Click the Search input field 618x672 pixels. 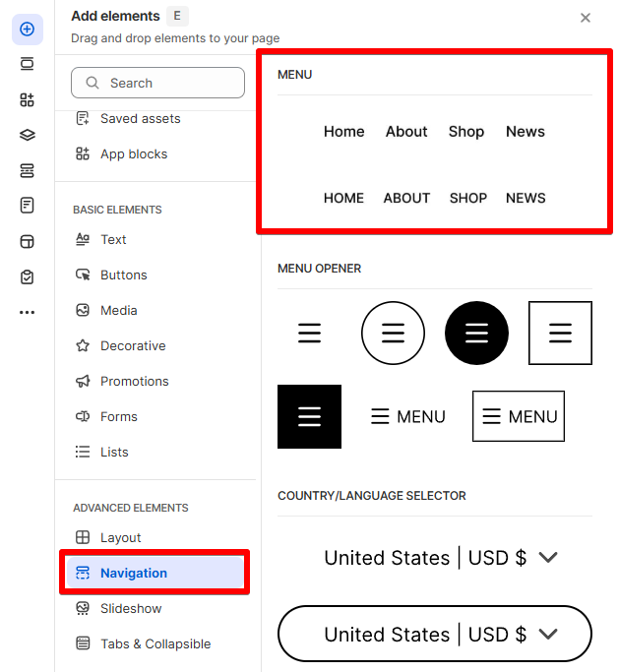157,83
